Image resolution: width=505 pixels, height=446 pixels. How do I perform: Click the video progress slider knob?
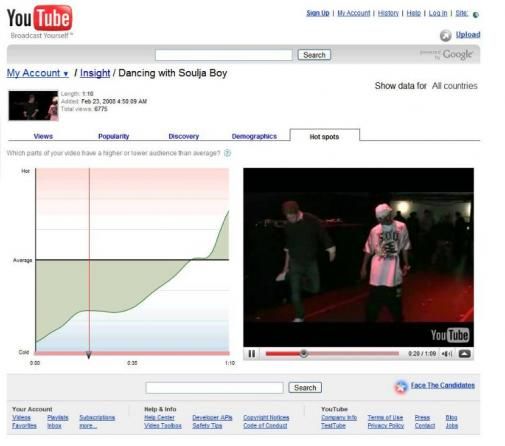click(303, 353)
